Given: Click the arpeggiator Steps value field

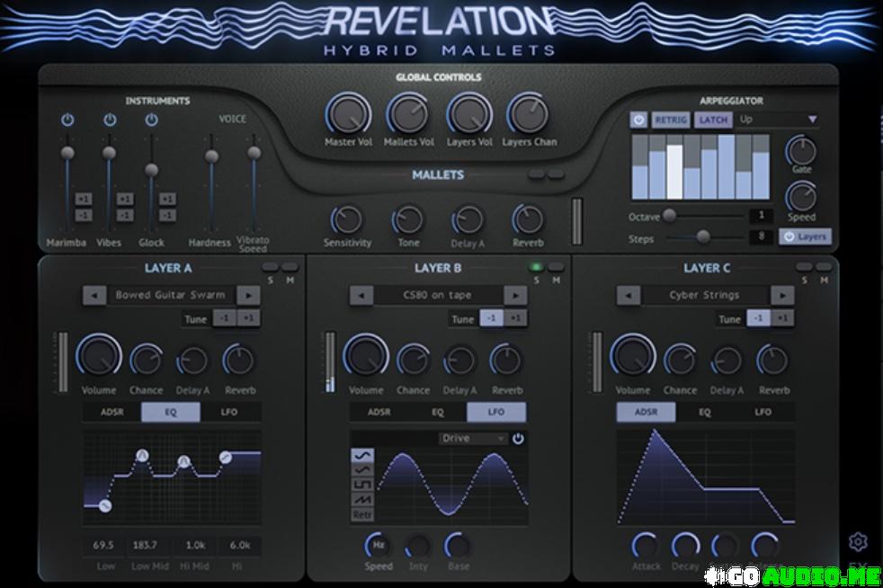Looking at the screenshot, I should tap(761, 236).
